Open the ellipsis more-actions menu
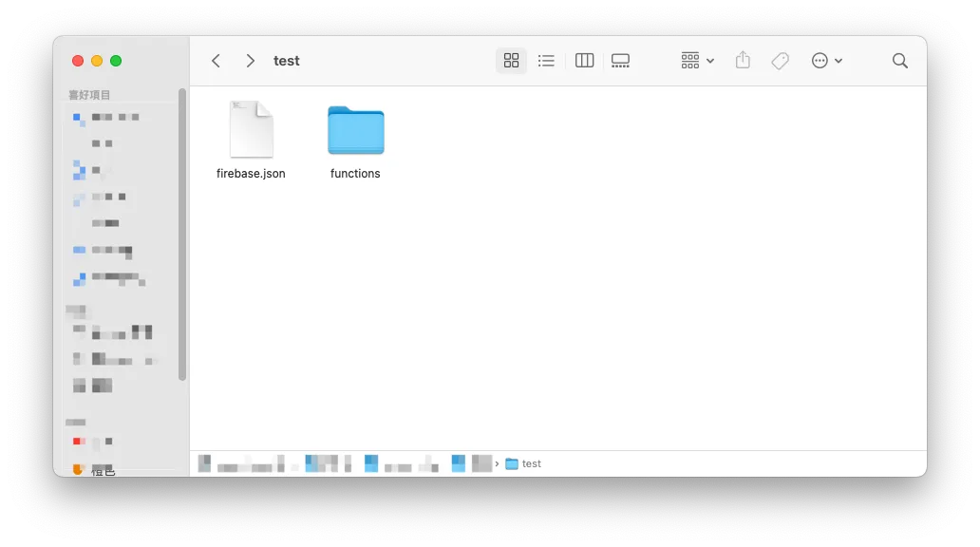This screenshot has height=547, width=980. point(826,61)
